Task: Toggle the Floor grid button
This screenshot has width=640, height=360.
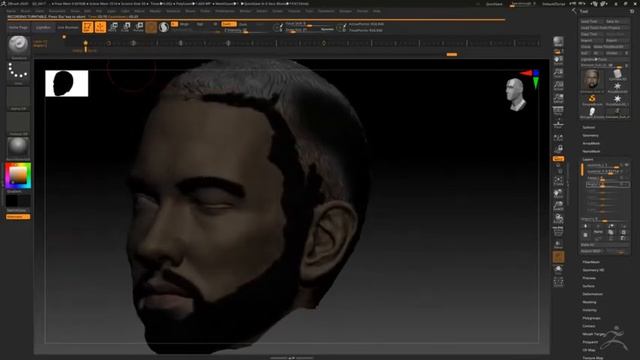Action: (558, 124)
